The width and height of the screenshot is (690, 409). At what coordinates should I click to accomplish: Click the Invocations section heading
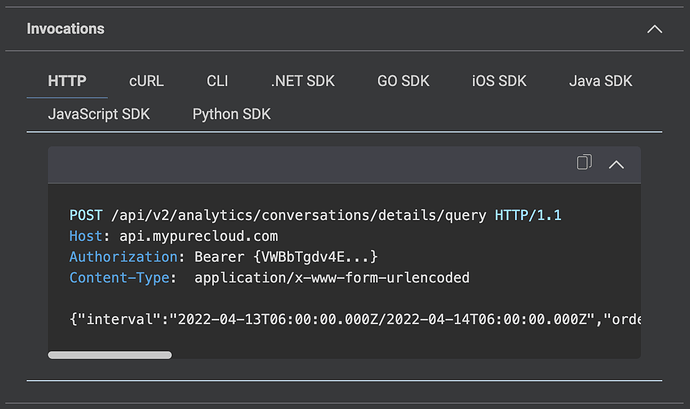coord(66,29)
